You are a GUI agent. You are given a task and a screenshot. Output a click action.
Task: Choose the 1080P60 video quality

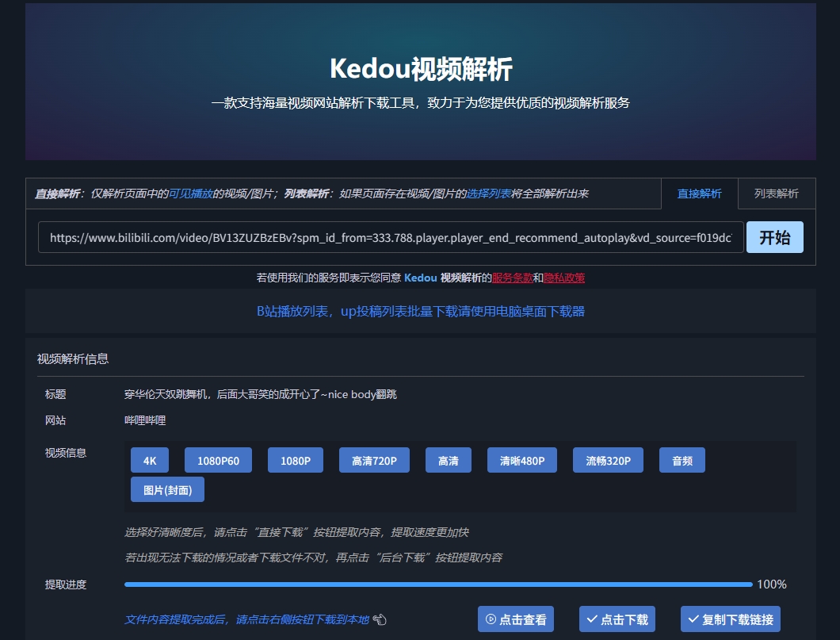[218, 461]
